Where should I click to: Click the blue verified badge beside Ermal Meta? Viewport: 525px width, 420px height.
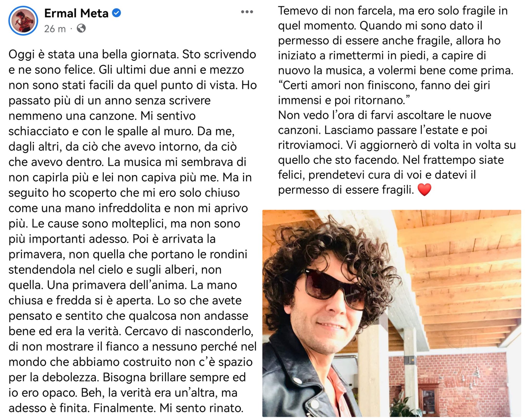tap(117, 13)
